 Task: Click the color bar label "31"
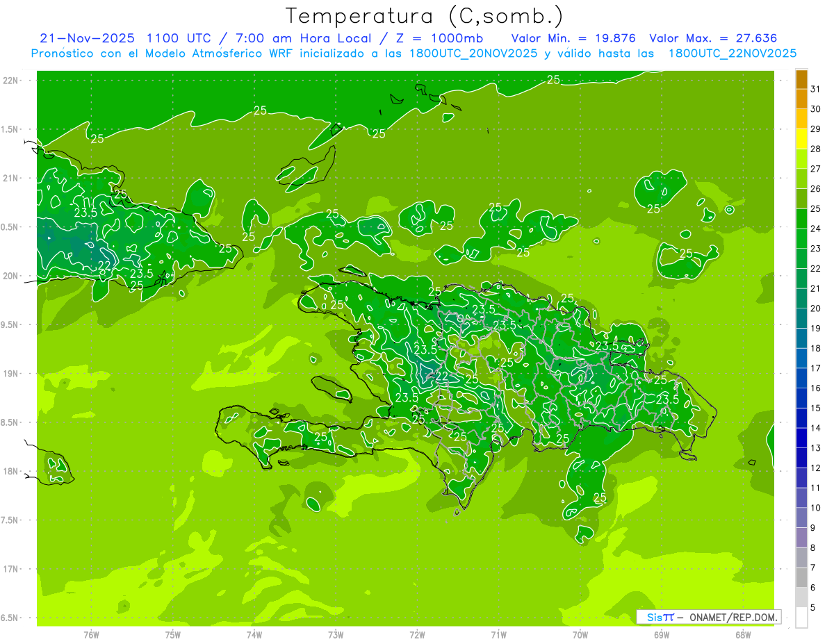coord(815,89)
